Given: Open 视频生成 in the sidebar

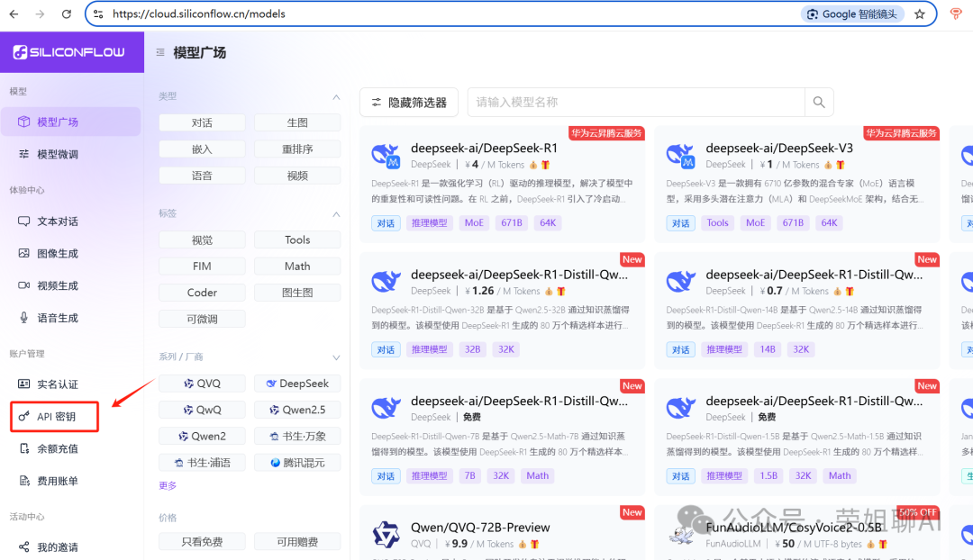Looking at the screenshot, I should (71, 286).
